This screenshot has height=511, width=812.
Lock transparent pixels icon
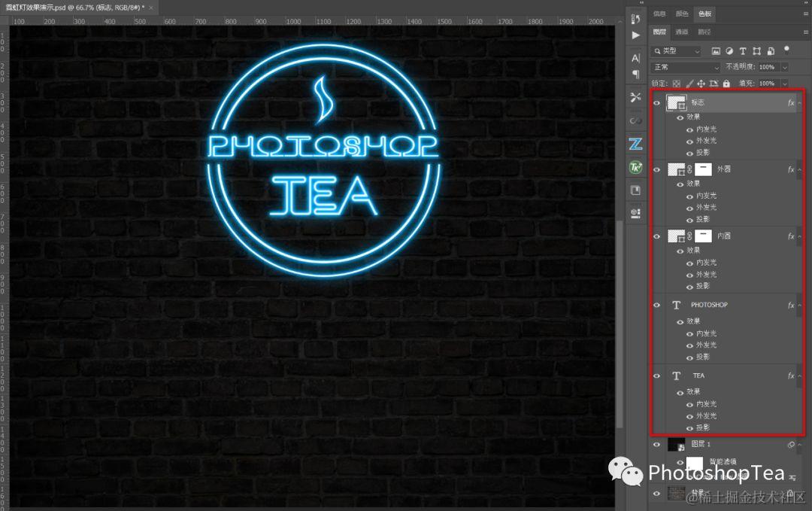point(677,84)
